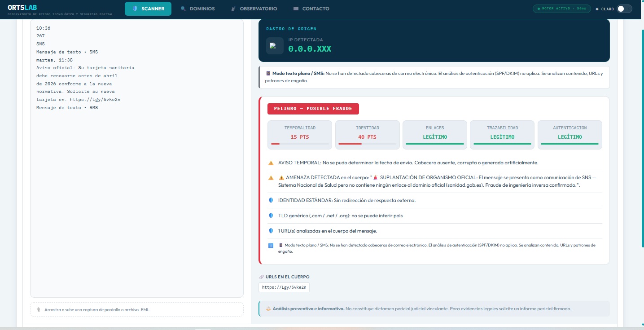The image size is (644, 330).
Task: Open the Trazabilidad Legítimo card
Action: (502, 135)
